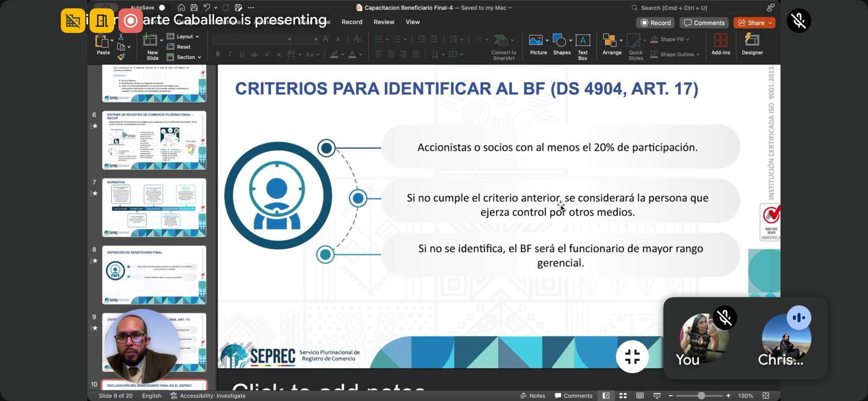This screenshot has width=868, height=401.
Task: Click the zoom out minus button
Action: tap(671, 396)
